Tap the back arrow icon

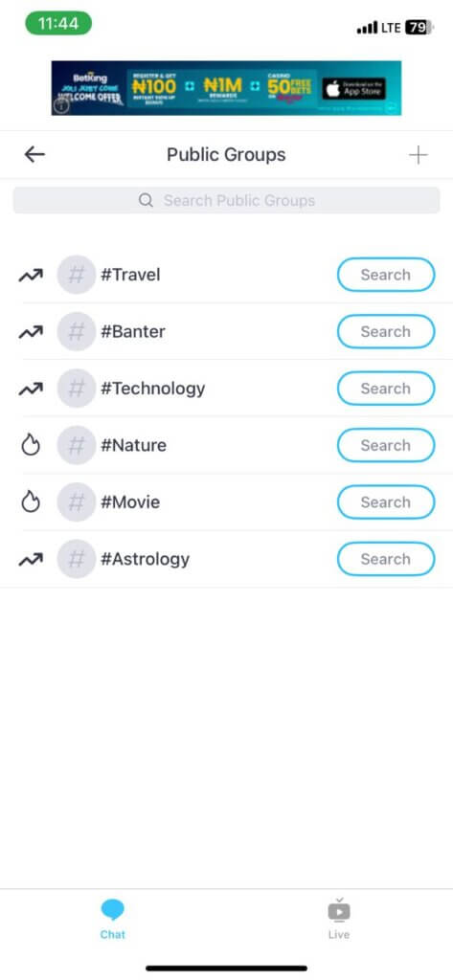click(x=34, y=154)
